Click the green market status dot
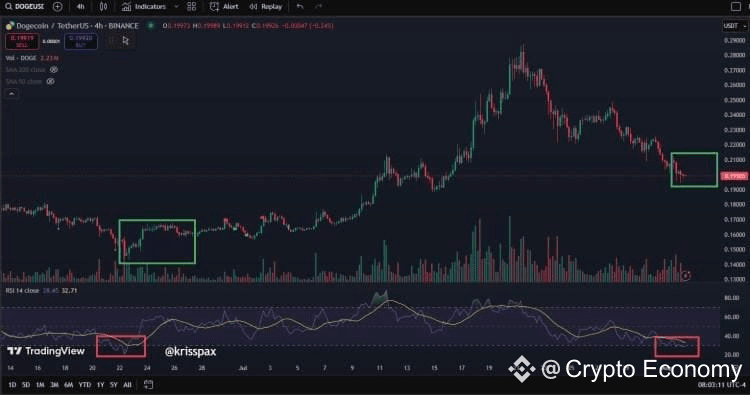 point(151,26)
